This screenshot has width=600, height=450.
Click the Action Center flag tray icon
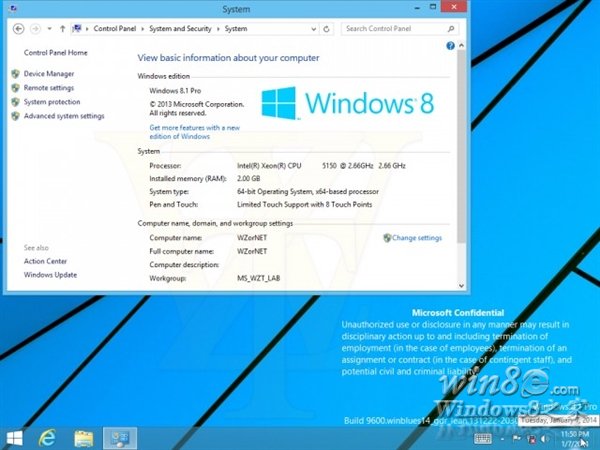(x=516, y=439)
